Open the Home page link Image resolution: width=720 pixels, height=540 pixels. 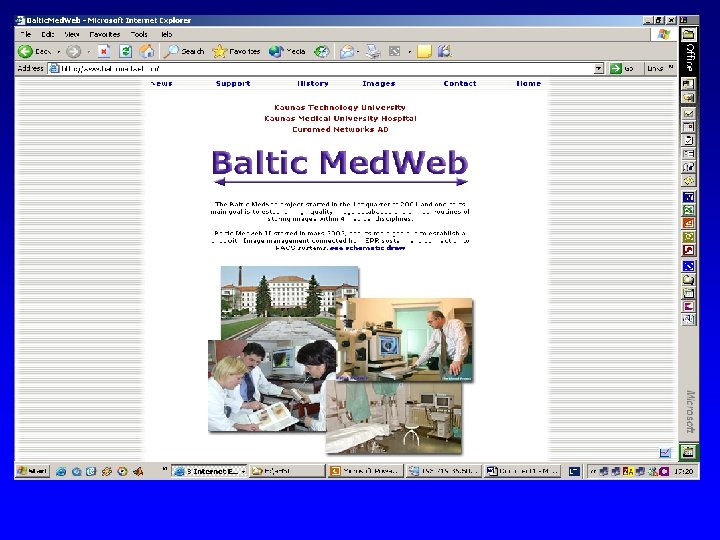tap(529, 84)
